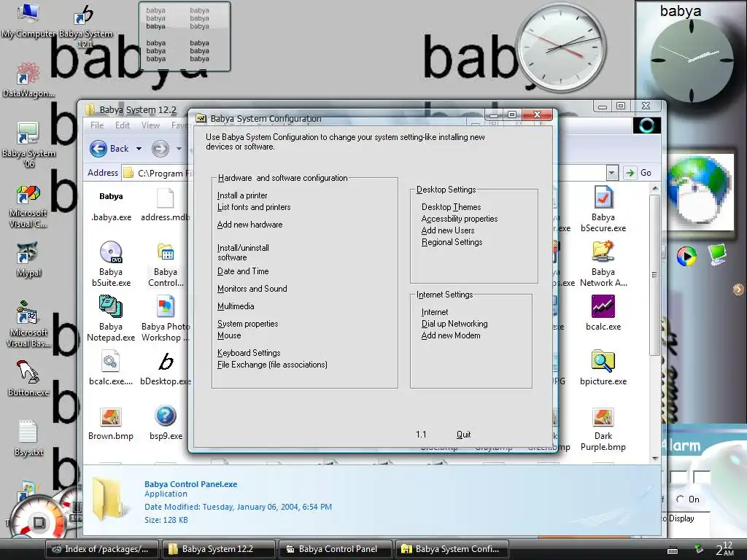Select bcalc.exe gear file icon
Viewport: 747px width, 560px height.
(111, 367)
